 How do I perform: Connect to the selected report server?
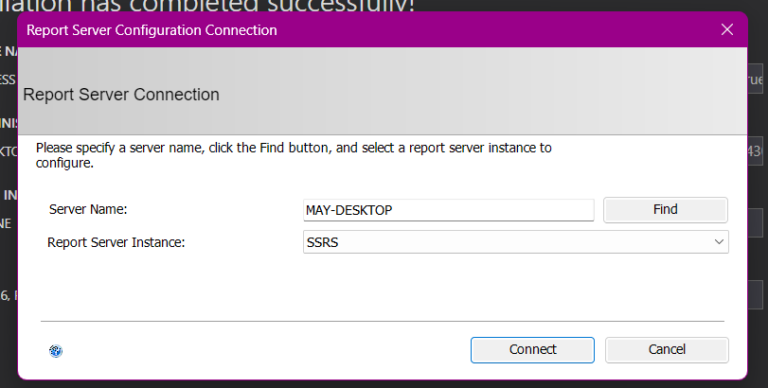[x=532, y=350]
